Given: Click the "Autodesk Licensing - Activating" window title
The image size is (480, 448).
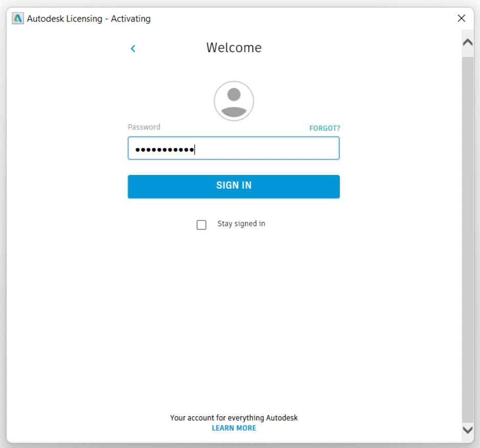Looking at the screenshot, I should point(88,19).
